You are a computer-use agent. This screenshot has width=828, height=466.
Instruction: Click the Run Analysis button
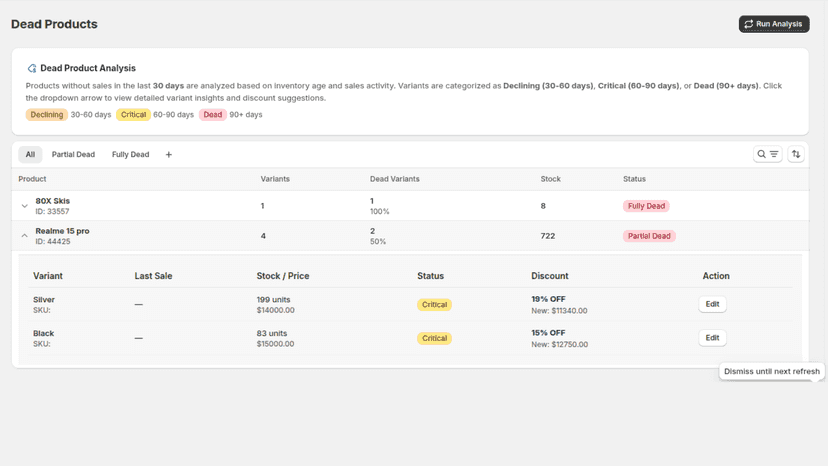tap(774, 24)
